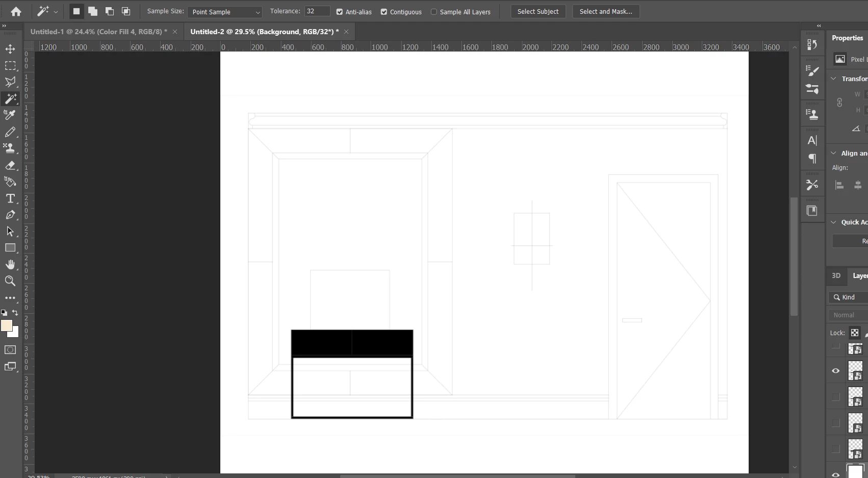Open the layer filter Kind dropdown
868x478 pixels.
848,297
